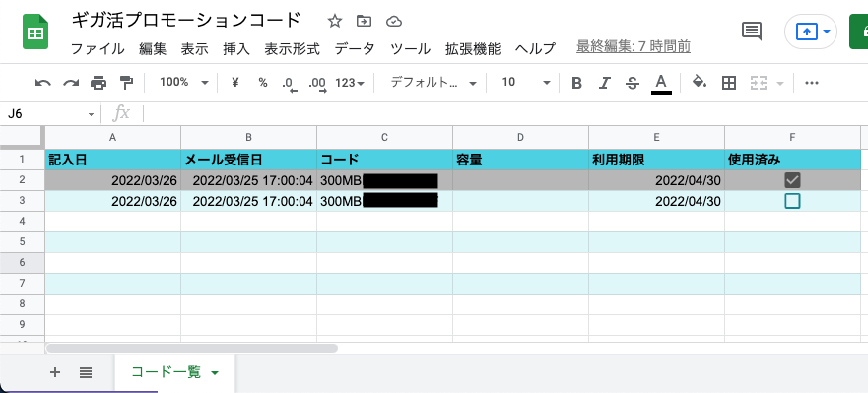This screenshot has height=393, width=868.
Task: Uncheck 使用済み checkbox in row 2
Action: 793,180
